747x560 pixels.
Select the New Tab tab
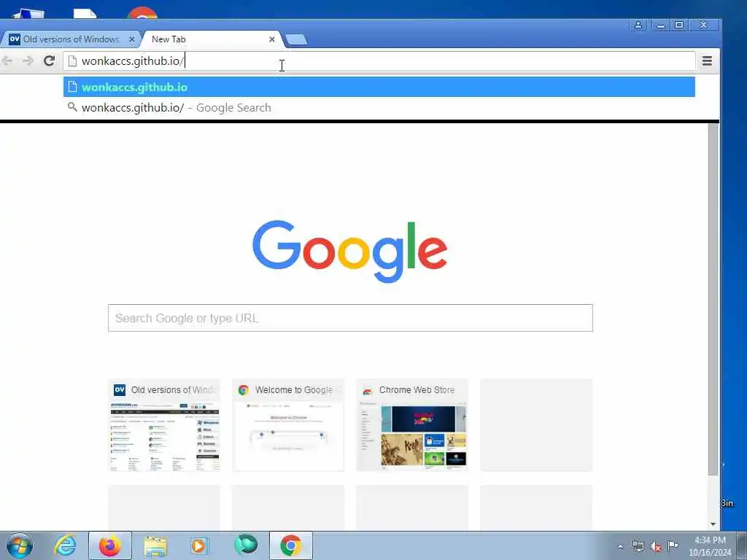pos(212,39)
